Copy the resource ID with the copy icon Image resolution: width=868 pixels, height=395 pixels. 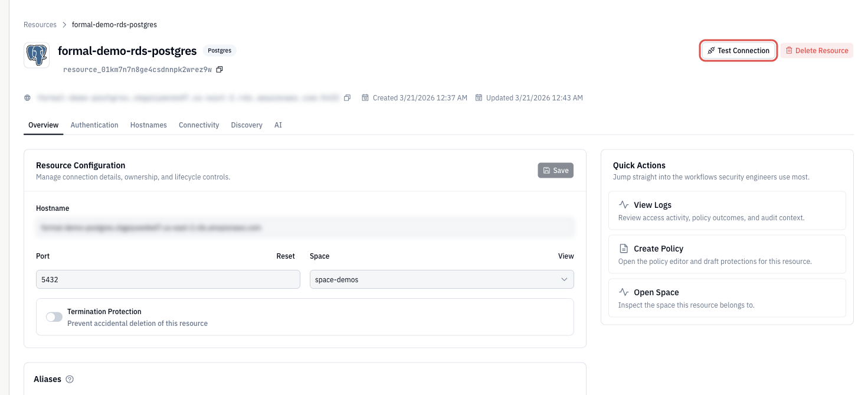(x=220, y=70)
